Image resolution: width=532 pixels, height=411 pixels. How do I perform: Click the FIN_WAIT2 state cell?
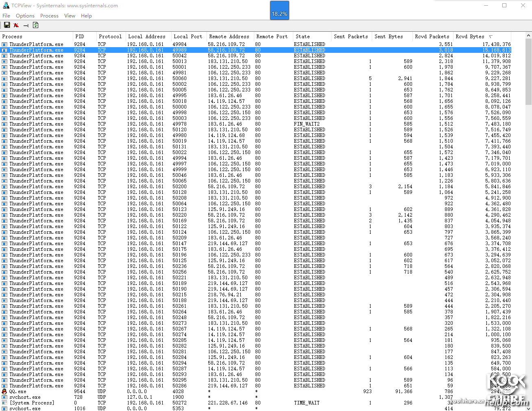pyautogui.click(x=307, y=124)
